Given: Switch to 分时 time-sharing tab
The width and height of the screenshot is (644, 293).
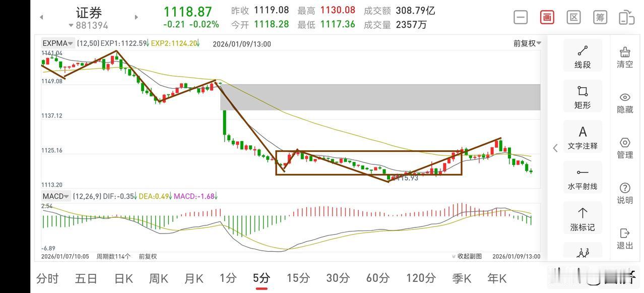Looking at the screenshot, I should (x=47, y=278).
